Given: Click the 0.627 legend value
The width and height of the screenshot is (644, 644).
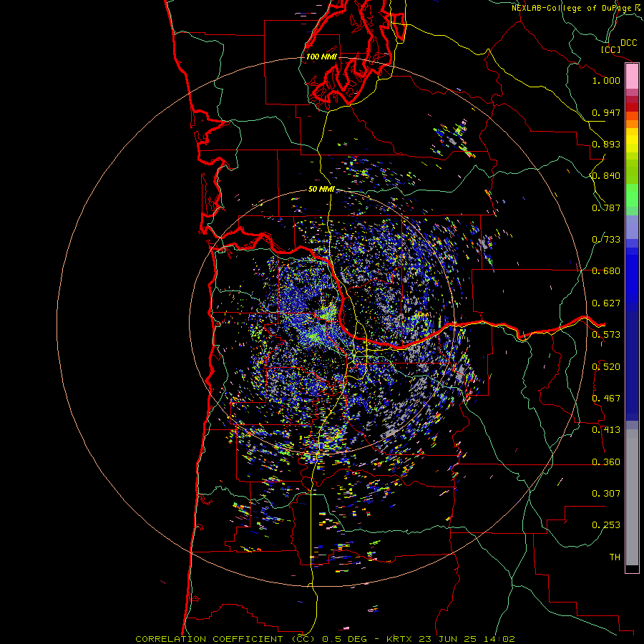Looking at the screenshot, I should coord(606,303).
